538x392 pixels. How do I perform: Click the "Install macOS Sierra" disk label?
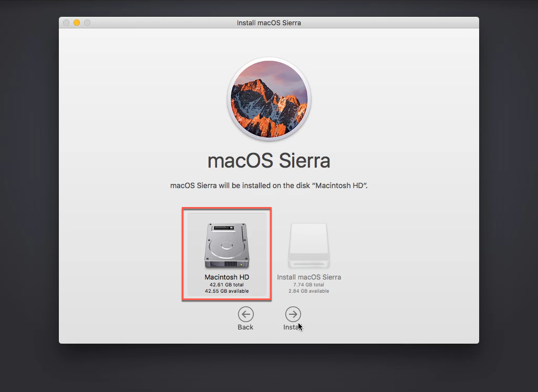coord(309,277)
